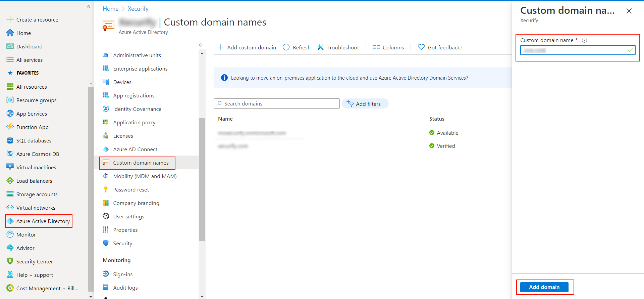Viewport: 644px width, 299px height.
Task: Open Licenses icon
Action: (106, 136)
